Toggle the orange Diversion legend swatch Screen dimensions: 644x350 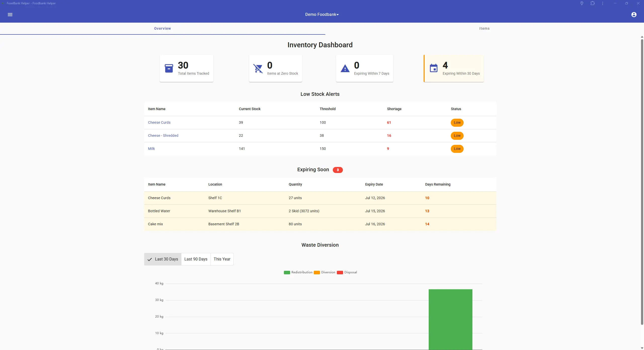(x=317, y=273)
